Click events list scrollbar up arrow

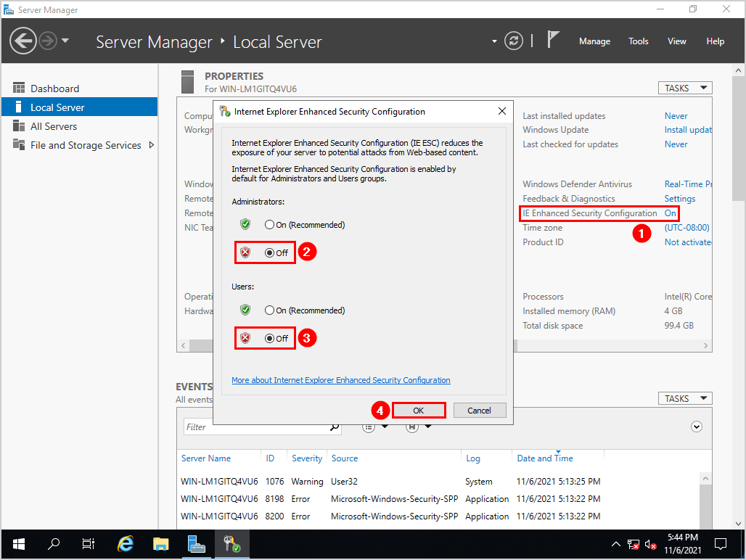click(705, 479)
